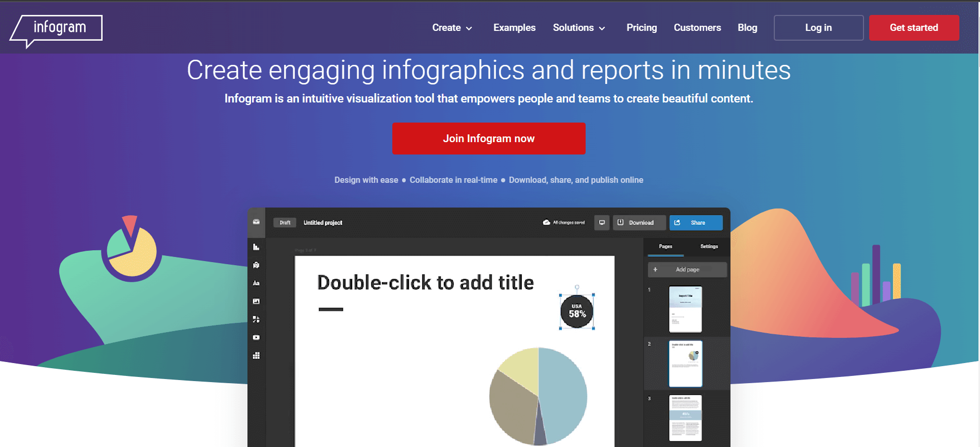Select the bar chart icon in editor sidebar
The image size is (980, 447).
pos(256,247)
